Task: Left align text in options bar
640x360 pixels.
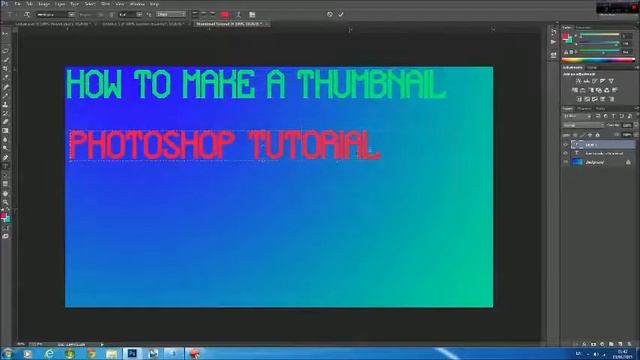Action: [195, 14]
